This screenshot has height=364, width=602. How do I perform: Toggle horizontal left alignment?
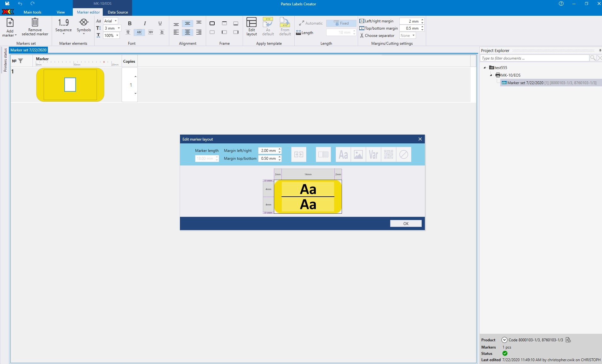[176, 32]
